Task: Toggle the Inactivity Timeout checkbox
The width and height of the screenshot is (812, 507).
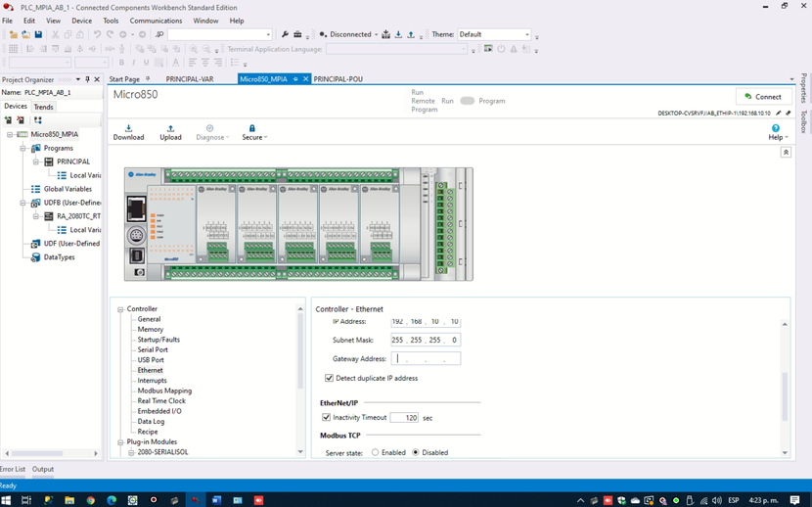Action: [x=326, y=417]
